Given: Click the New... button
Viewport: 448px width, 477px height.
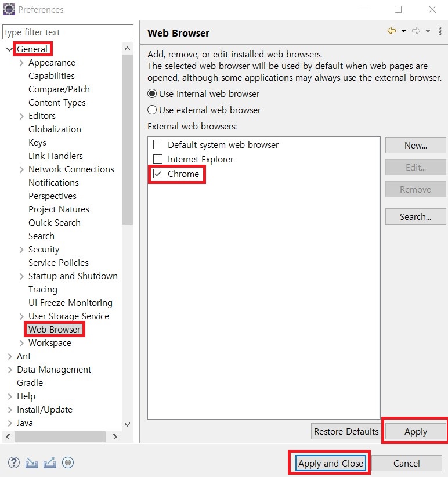Looking at the screenshot, I should (416, 145).
